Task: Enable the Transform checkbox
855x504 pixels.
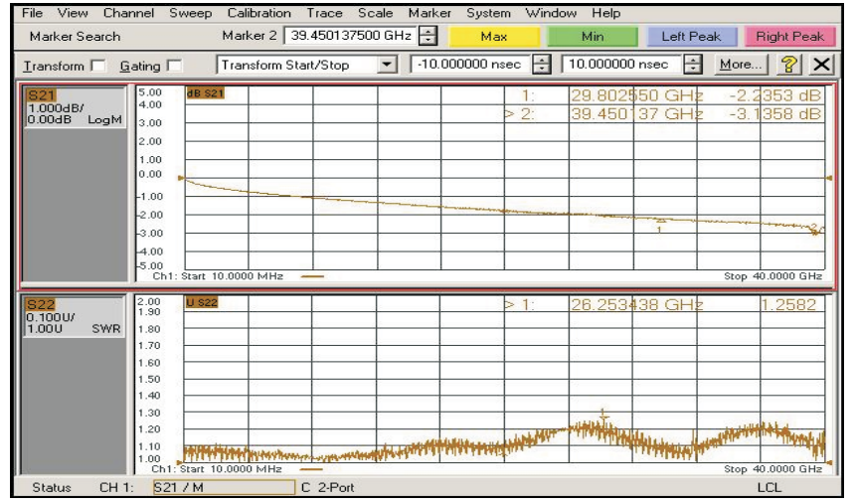Action: point(97,67)
